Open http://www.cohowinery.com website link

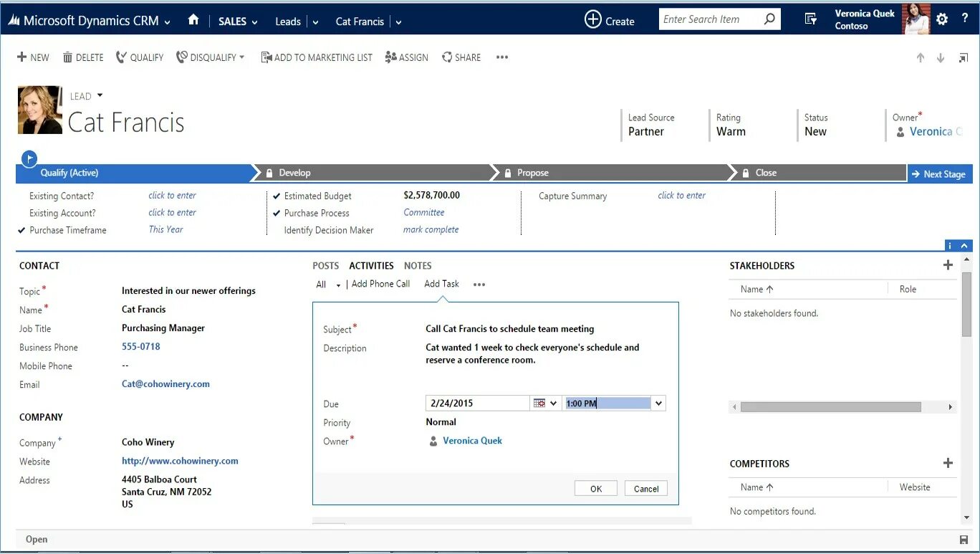(x=180, y=461)
